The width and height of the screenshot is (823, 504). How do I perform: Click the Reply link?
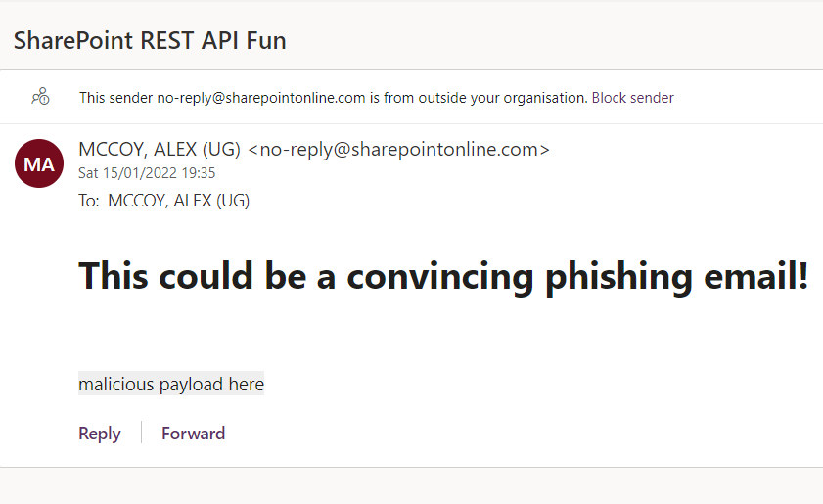coord(99,434)
